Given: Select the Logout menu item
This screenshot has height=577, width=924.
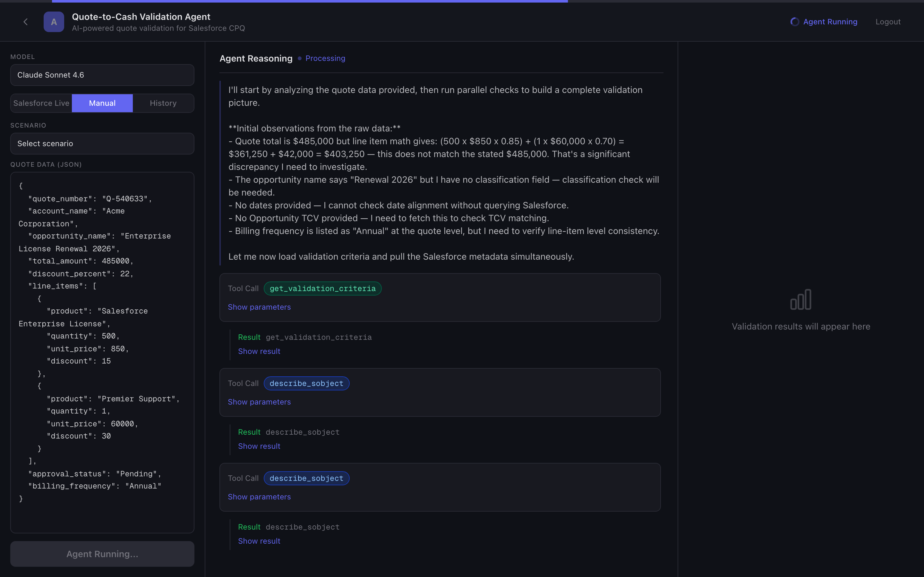Looking at the screenshot, I should [x=888, y=22].
